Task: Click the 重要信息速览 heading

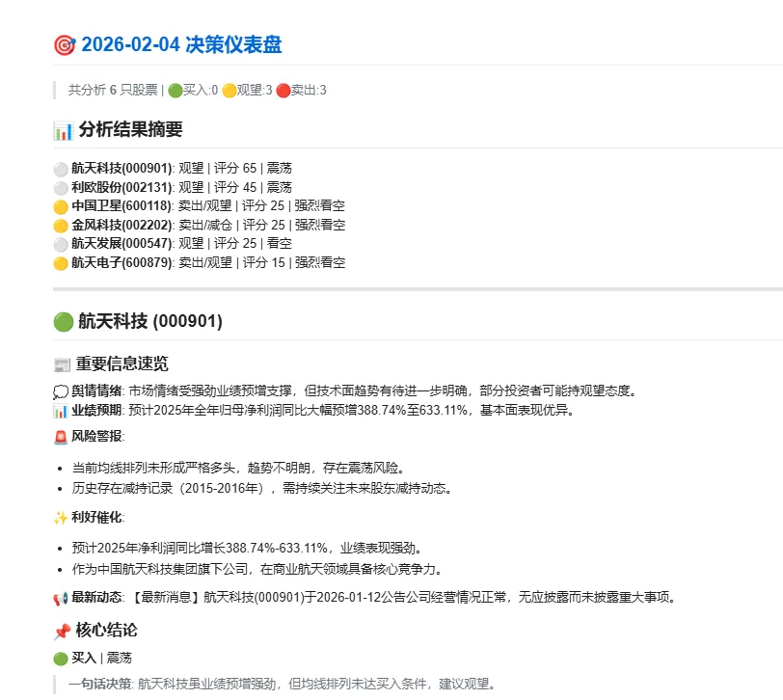Action: (122, 363)
